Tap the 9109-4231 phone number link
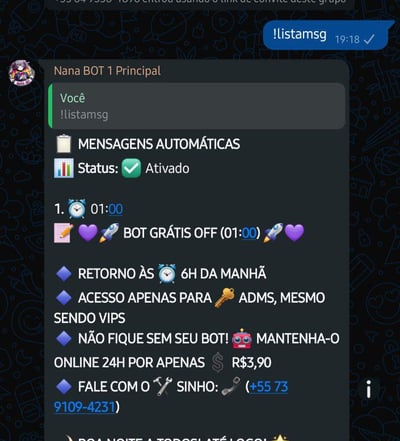Viewport: 400px width, 441px height. coord(84,407)
